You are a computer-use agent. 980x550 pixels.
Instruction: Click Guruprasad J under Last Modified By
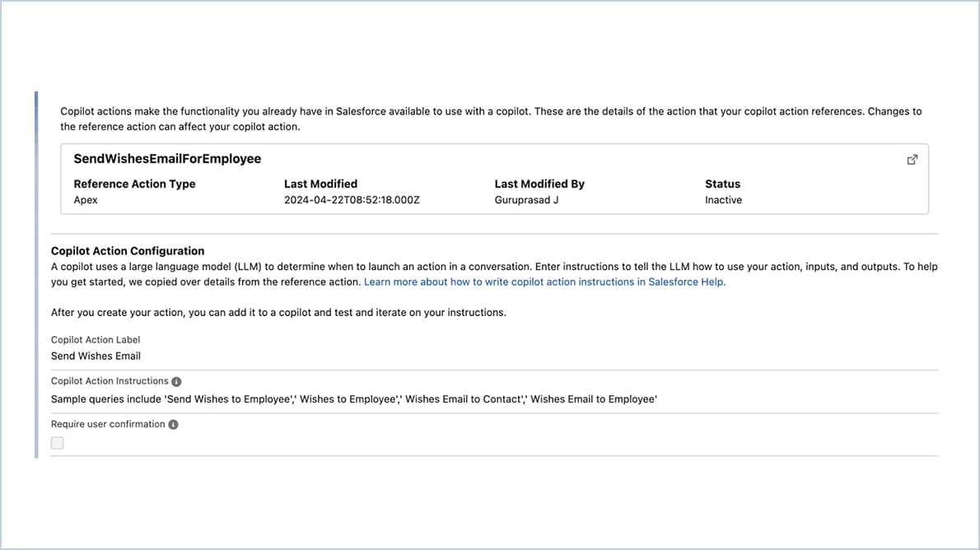point(529,199)
